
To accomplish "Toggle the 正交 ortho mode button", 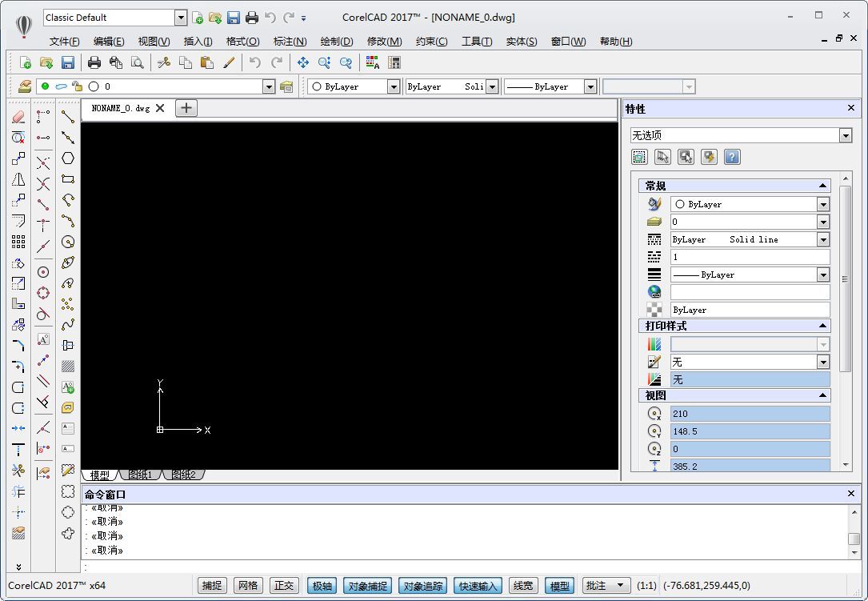I will [284, 586].
